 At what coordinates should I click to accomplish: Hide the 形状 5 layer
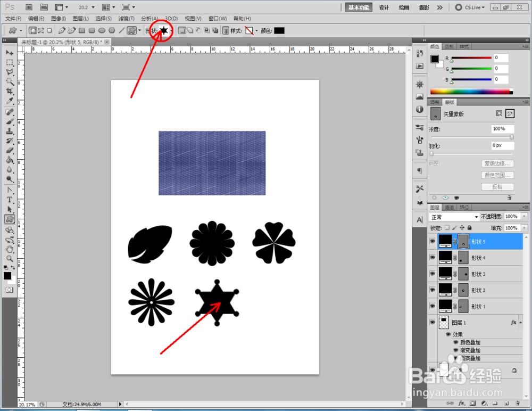click(432, 242)
